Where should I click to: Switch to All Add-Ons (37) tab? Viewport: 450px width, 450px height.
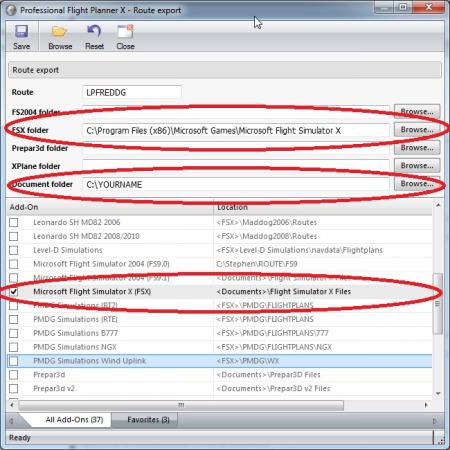74,420
